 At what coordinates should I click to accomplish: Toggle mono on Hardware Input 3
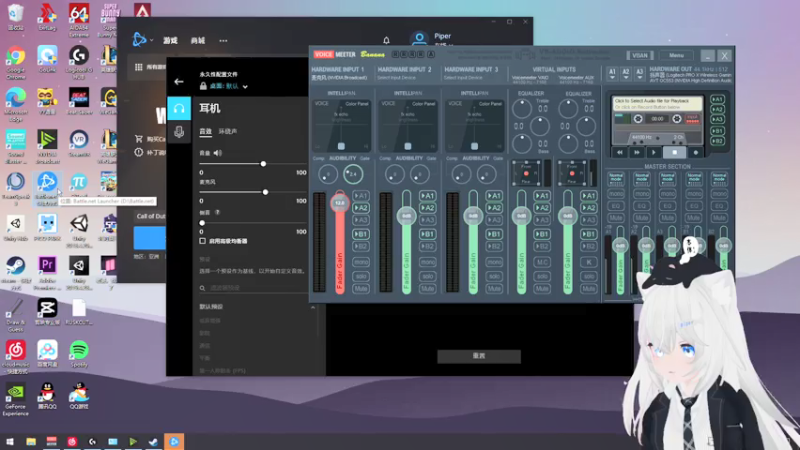(494, 262)
